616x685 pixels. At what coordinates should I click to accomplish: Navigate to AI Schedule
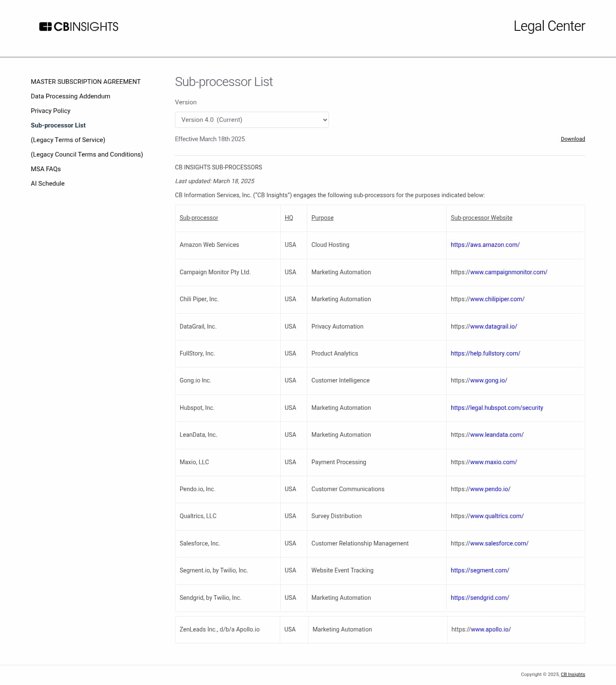click(x=47, y=184)
